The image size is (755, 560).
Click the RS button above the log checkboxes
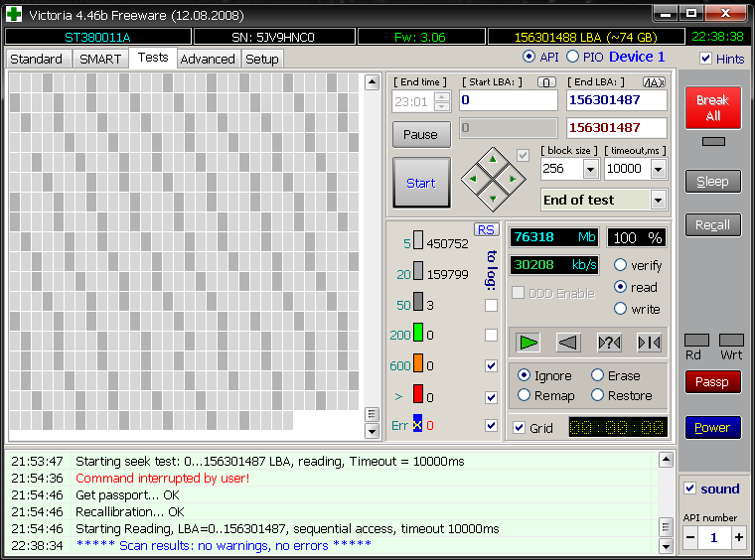click(486, 229)
